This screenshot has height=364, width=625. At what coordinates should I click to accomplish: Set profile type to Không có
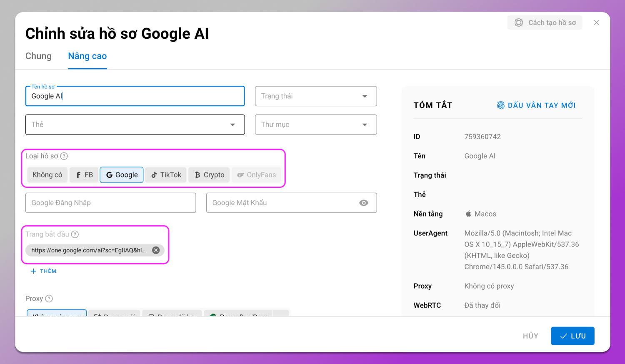47,175
